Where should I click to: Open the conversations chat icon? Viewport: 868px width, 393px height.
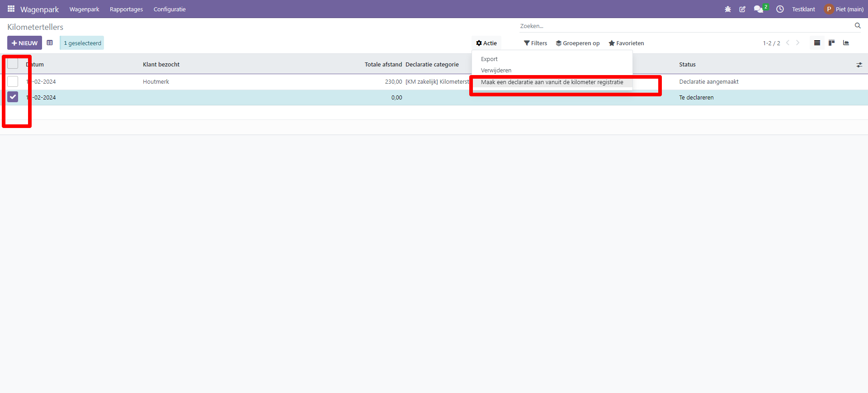coord(758,9)
